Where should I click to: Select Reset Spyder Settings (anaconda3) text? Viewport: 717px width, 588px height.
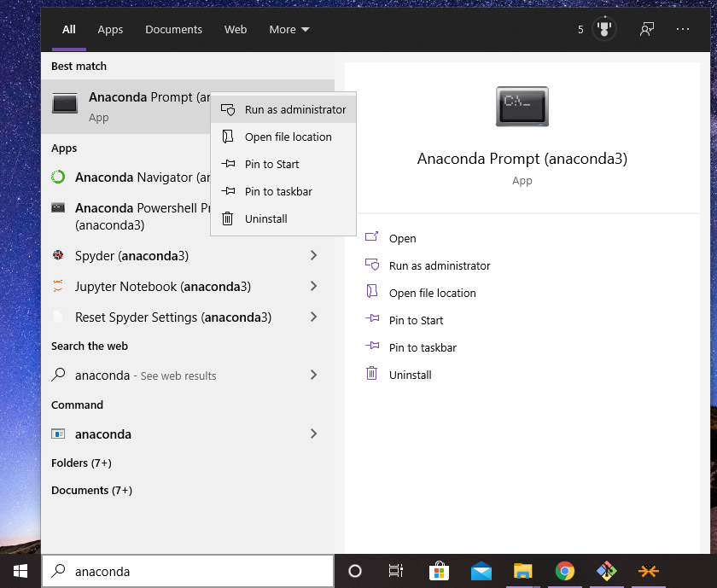[173, 317]
